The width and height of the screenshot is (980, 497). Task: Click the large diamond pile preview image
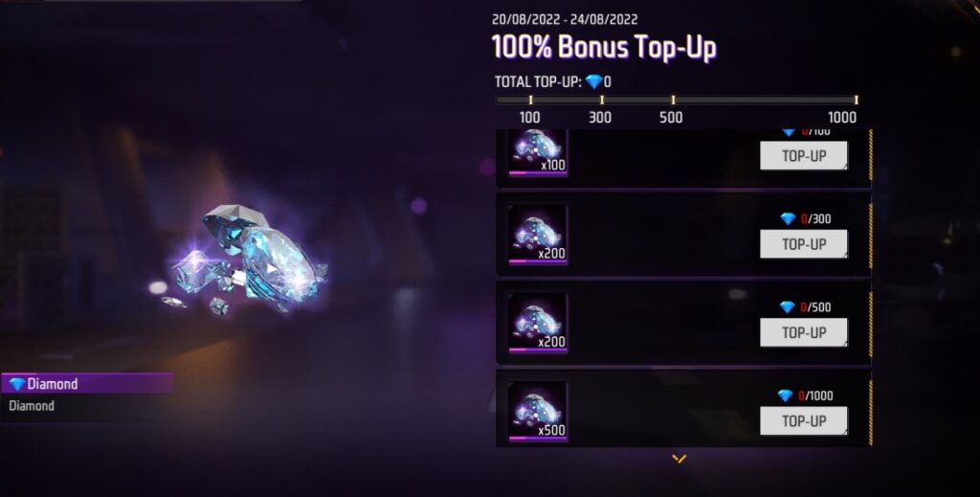point(246,259)
